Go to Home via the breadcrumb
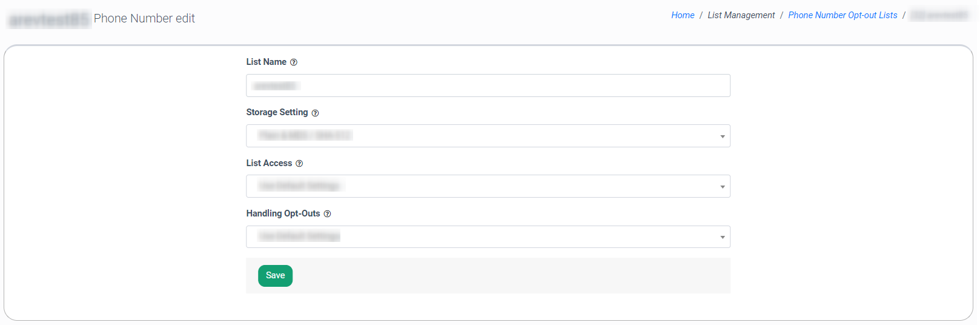Screen dimensions: 980x325 683,15
